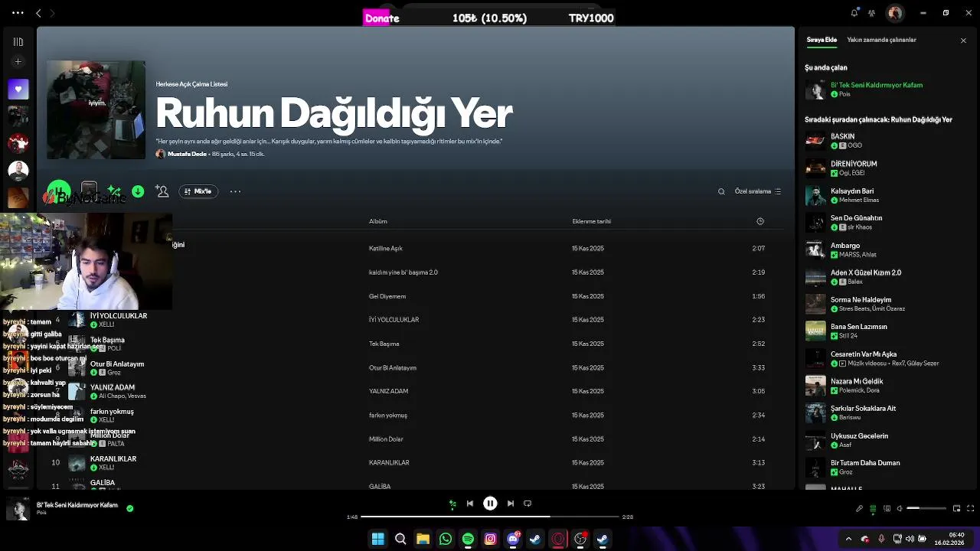Screen dimensions: 980x551
Task: Adjust the volume slider
Action: click(926, 509)
